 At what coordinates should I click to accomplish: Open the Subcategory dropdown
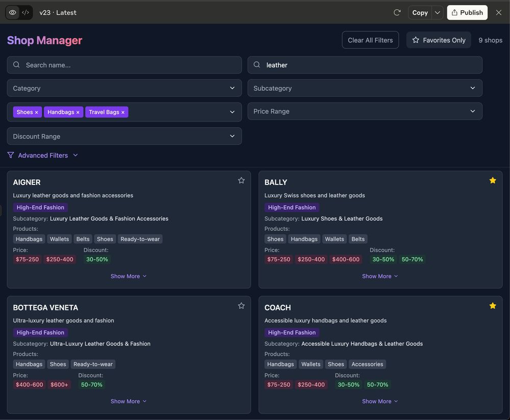click(x=365, y=88)
